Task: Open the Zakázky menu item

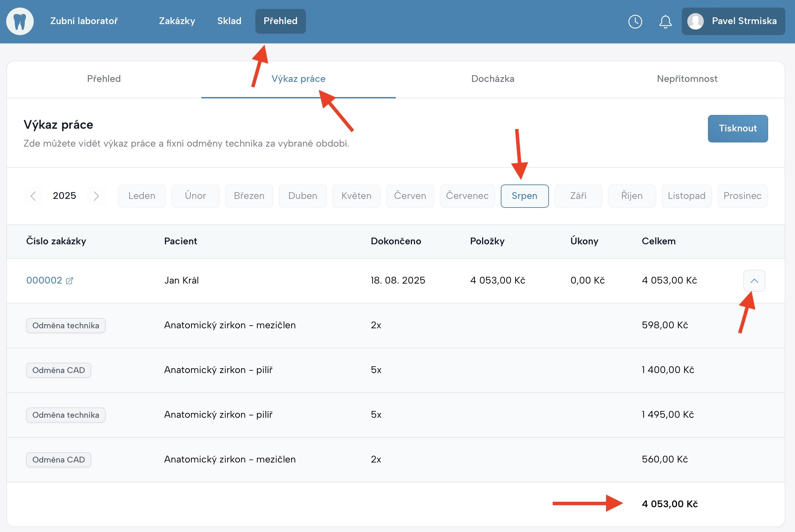Action: coord(177,21)
